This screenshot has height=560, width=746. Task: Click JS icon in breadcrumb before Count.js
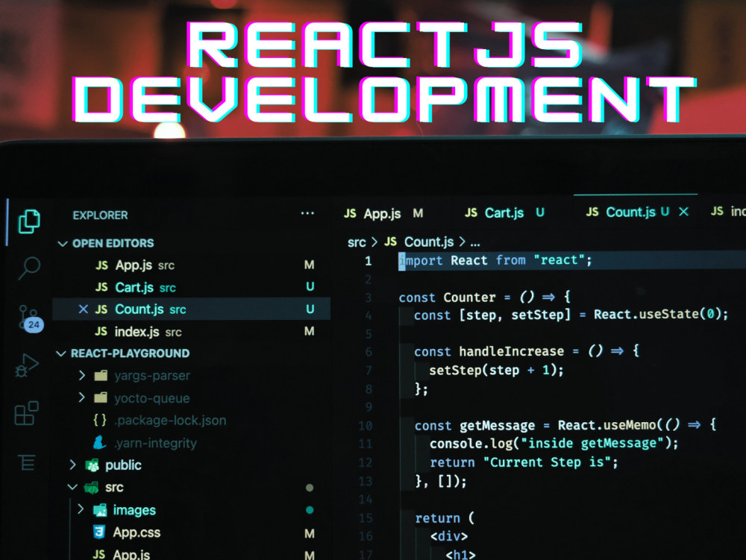pyautogui.click(x=391, y=242)
